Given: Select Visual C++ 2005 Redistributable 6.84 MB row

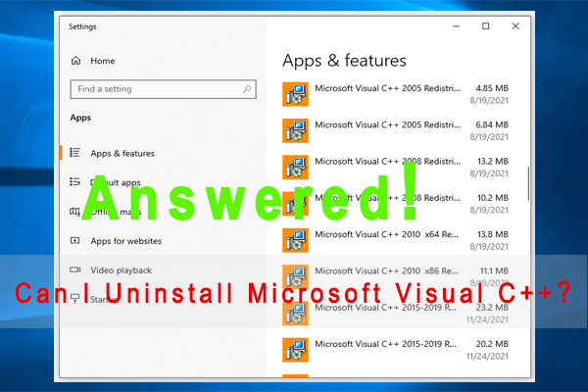Looking at the screenshot, I should pos(396,130).
